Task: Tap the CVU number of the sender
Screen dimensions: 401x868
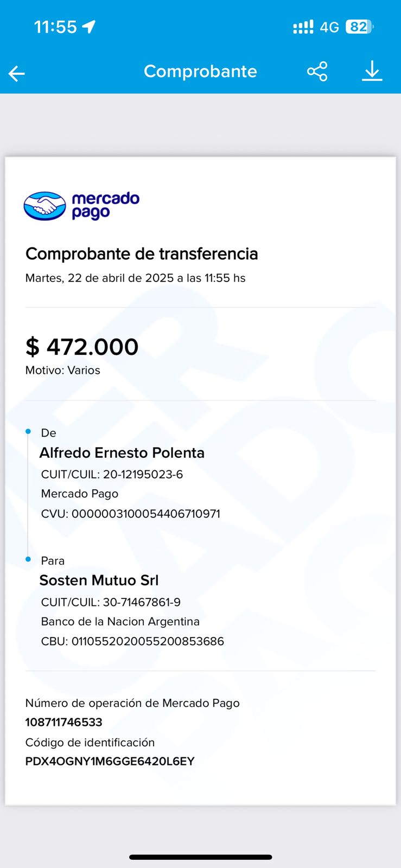Action: pos(145,514)
